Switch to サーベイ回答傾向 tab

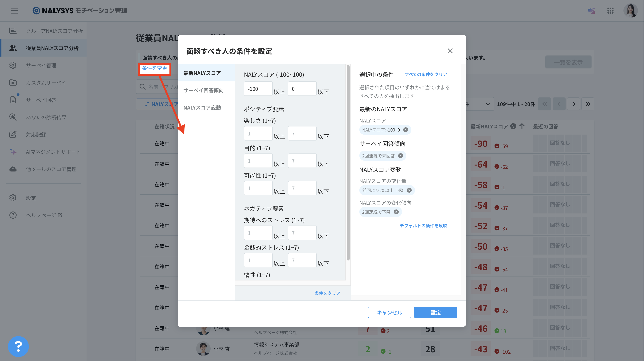pos(203,90)
